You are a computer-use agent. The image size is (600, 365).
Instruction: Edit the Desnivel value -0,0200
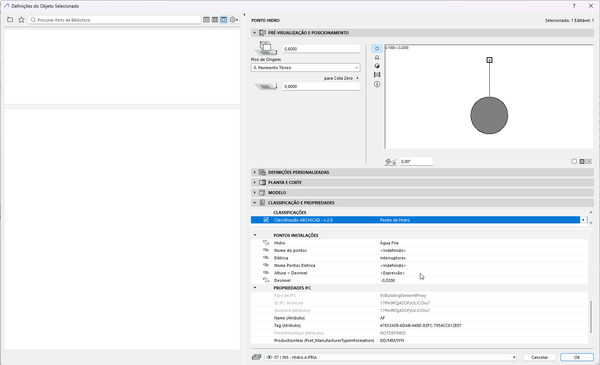pos(388,280)
